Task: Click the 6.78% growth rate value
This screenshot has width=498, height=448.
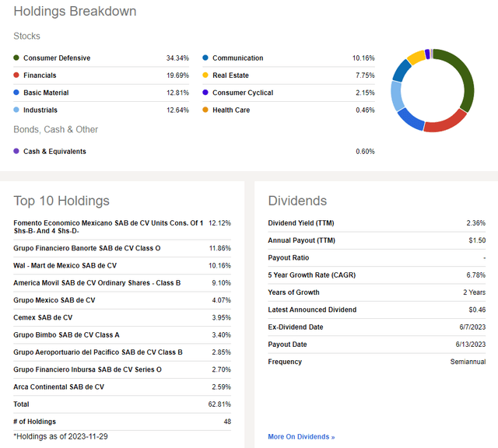Action: 475,275
